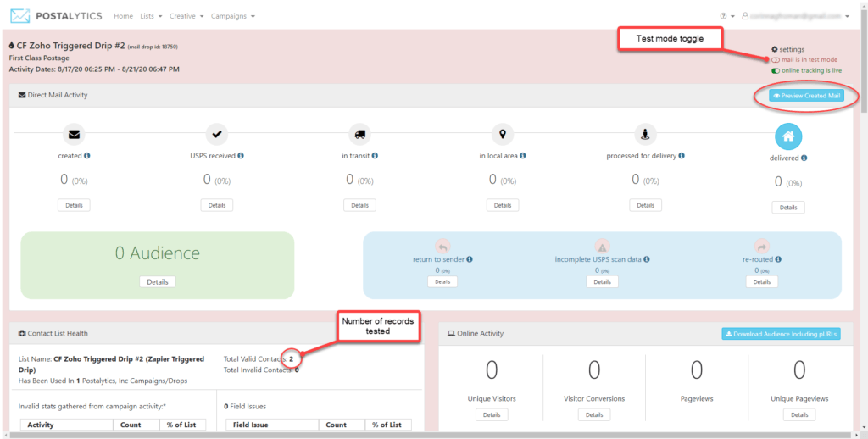The height and width of the screenshot is (439, 868).
Task: Click the created envelope stage icon
Action: (x=74, y=134)
